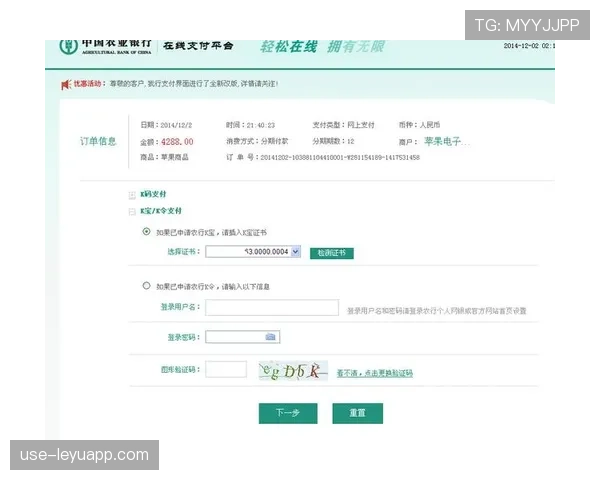Click the 币种 人民币 text
Viewport: 600px width, 480px height.
click(x=419, y=125)
